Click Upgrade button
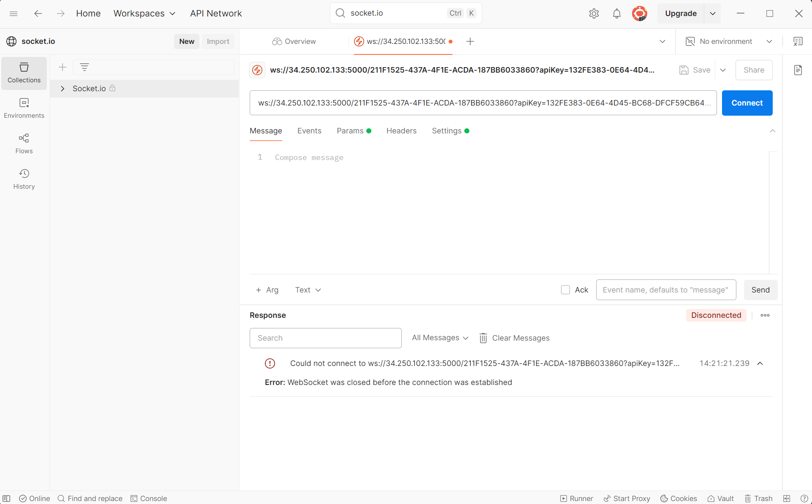812x504 pixels. (x=681, y=14)
